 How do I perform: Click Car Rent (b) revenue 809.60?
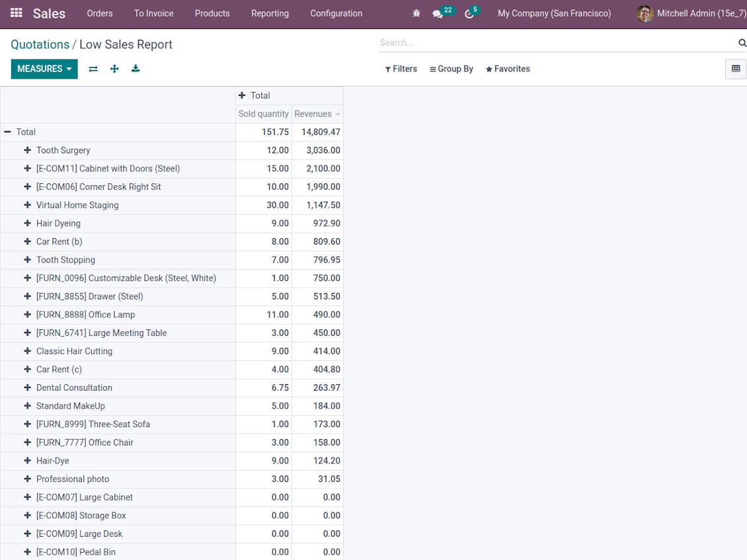point(317,241)
